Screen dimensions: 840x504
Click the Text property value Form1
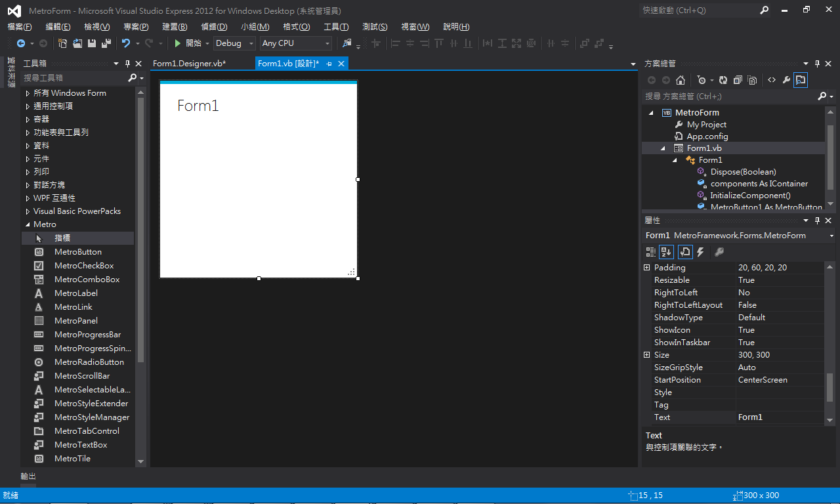[780, 417]
